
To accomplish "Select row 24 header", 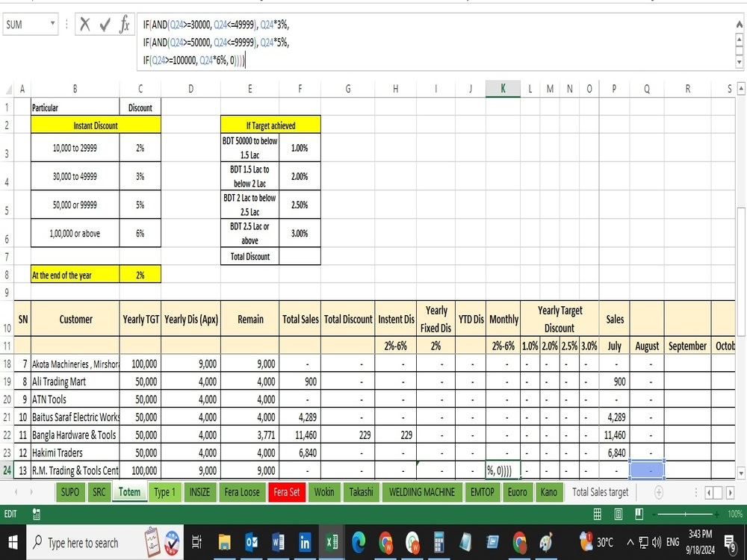I will coord(7,470).
